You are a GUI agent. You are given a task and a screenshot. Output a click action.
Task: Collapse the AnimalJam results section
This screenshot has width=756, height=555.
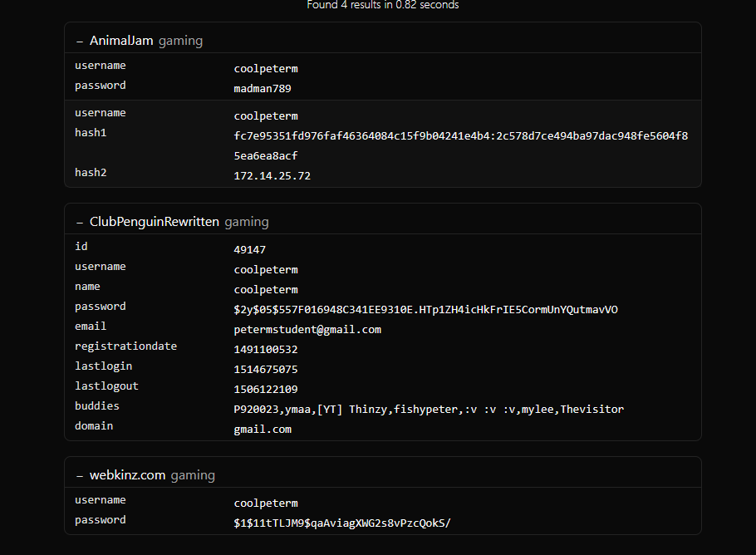pyautogui.click(x=80, y=41)
